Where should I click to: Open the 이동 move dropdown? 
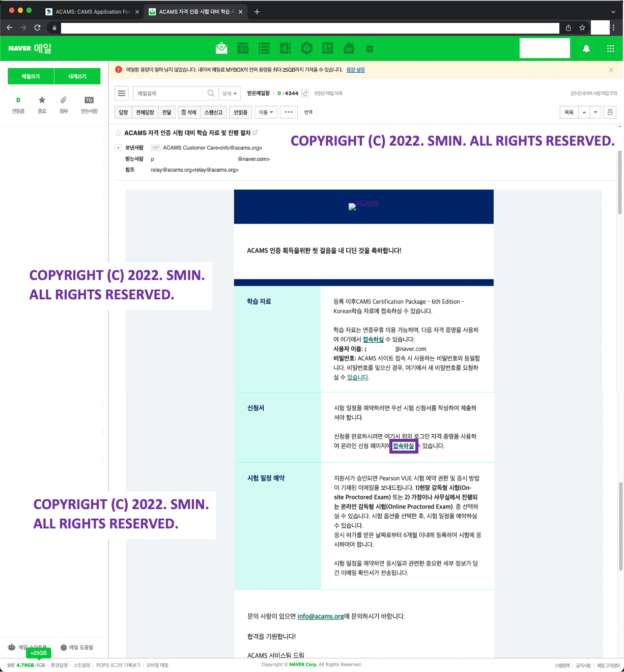(266, 113)
